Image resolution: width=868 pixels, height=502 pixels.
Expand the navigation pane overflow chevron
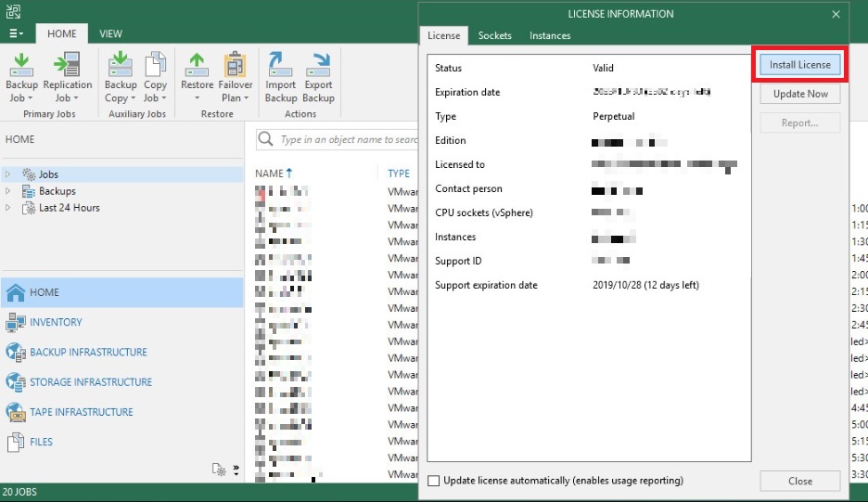236,470
